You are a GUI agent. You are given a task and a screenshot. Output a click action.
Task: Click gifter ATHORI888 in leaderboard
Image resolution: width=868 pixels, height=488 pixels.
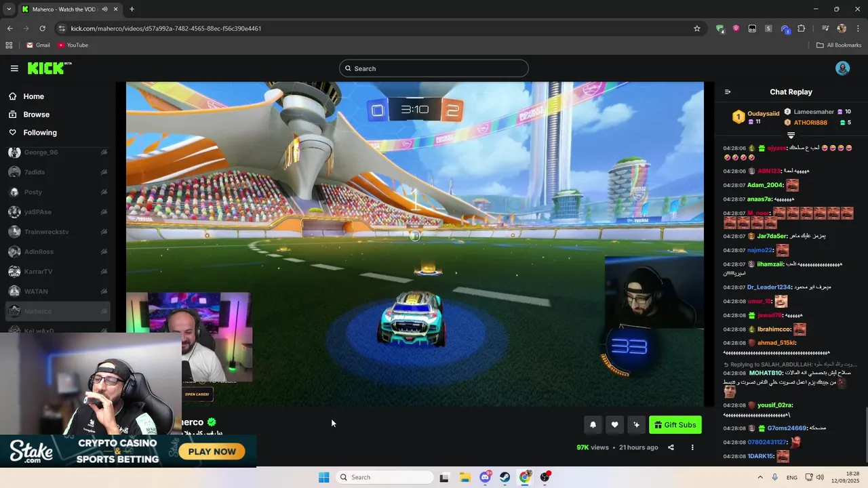[x=810, y=123]
